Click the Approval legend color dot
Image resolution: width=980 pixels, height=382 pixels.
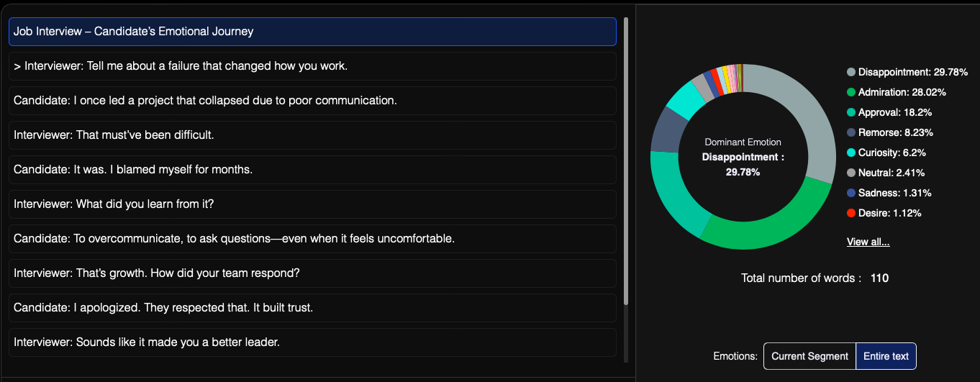(851, 112)
